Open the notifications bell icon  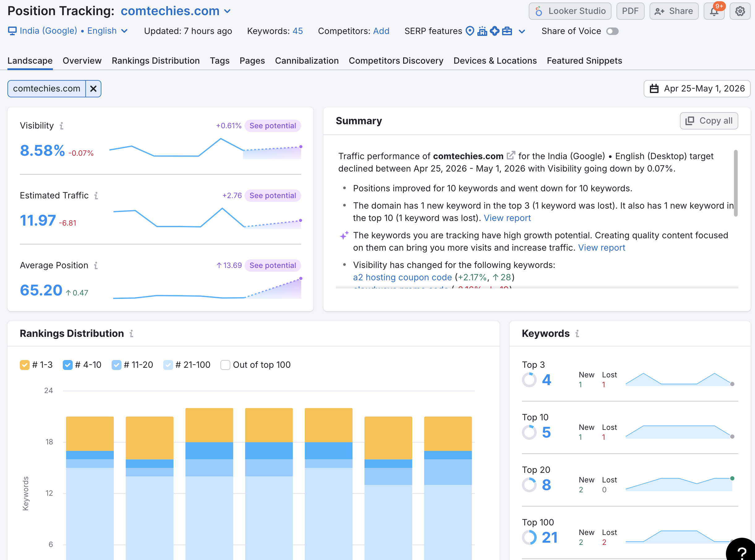coord(714,11)
